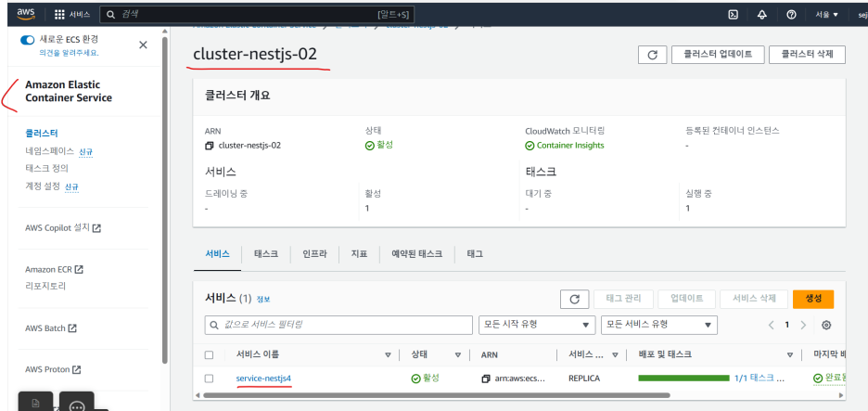Refresh the 서비스 list
The width and height of the screenshot is (868, 411).
(x=575, y=299)
